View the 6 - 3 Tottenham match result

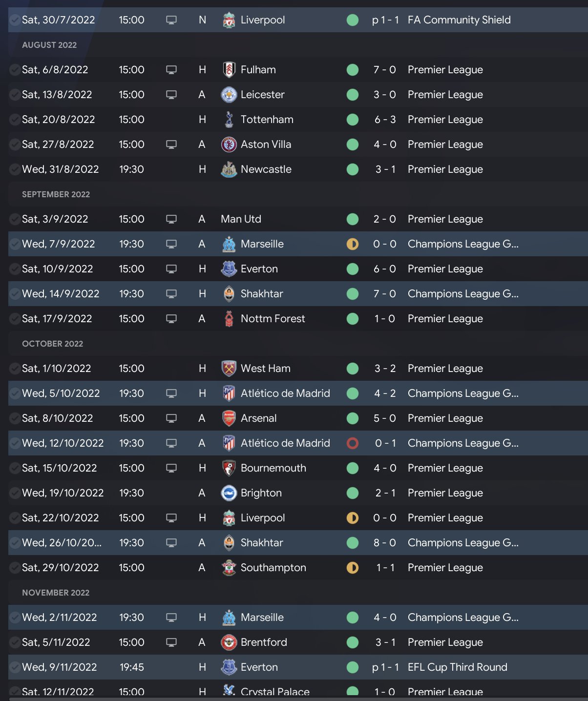coord(385,120)
